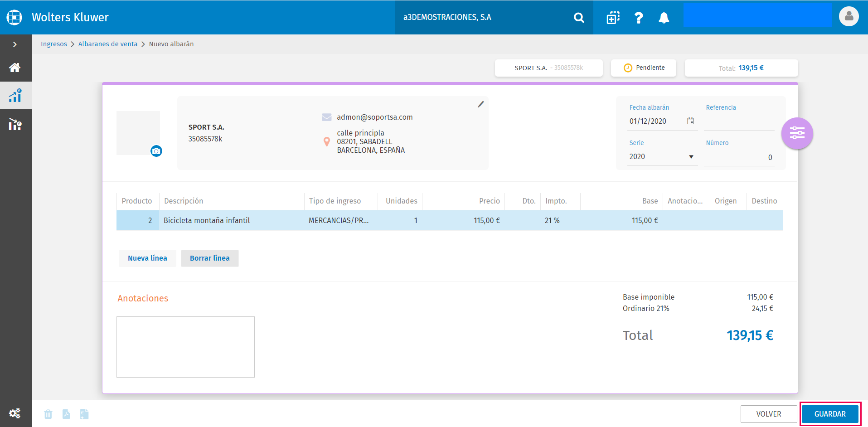This screenshot has width=868, height=427.
Task: Open the user profile avatar
Action: pyautogui.click(x=849, y=17)
